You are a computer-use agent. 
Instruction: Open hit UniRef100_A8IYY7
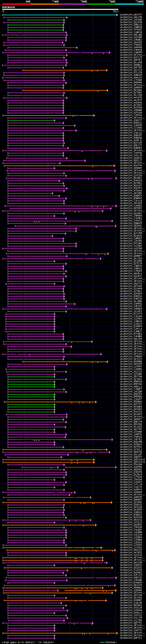point(131,15)
